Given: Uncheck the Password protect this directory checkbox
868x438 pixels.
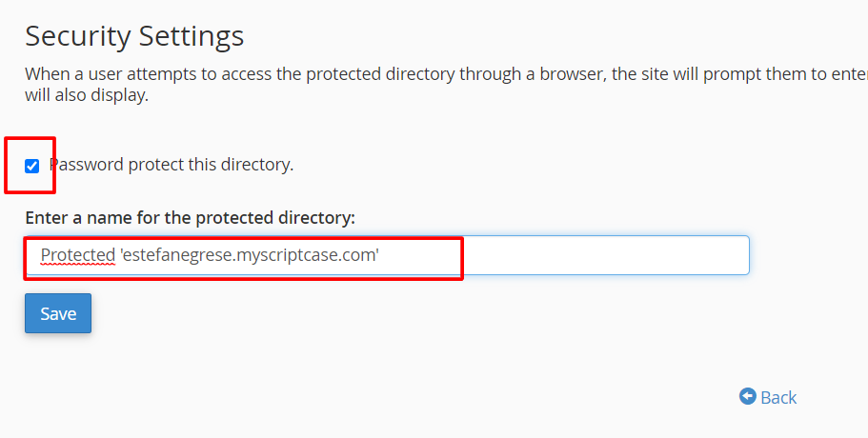Looking at the screenshot, I should pyautogui.click(x=32, y=166).
